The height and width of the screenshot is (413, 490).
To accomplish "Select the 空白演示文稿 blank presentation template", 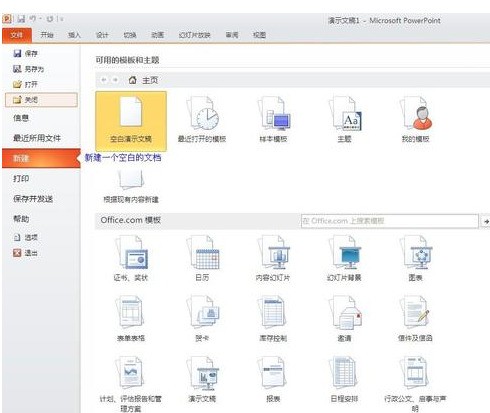I will (131, 121).
